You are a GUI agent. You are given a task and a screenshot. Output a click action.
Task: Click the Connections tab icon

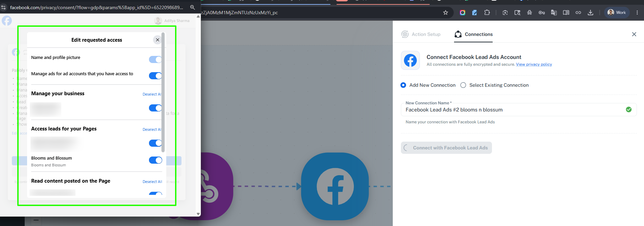click(x=458, y=34)
